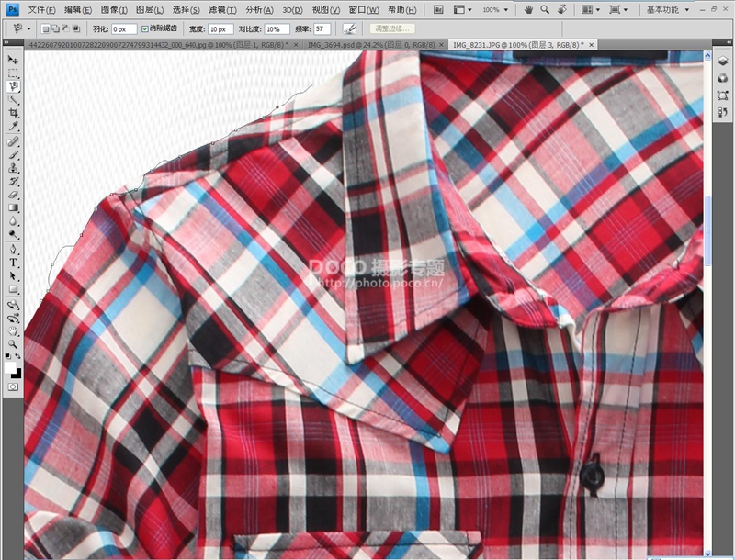Image resolution: width=735 pixels, height=560 pixels.
Task: Select the Crop tool
Action: tap(14, 113)
